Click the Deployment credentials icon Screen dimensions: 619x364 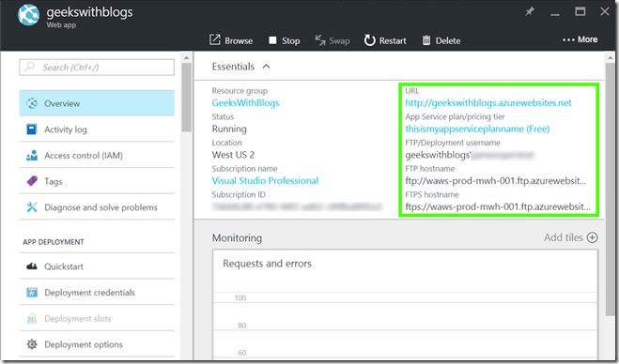(32, 293)
